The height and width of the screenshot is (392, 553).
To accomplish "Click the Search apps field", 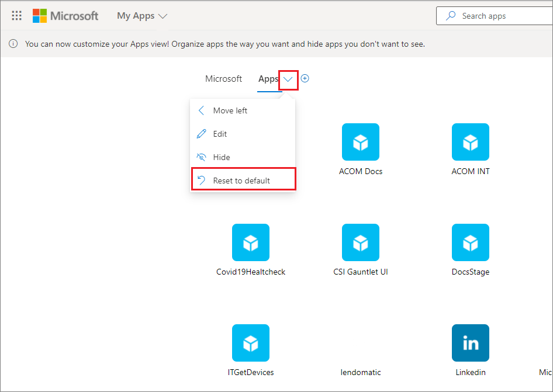I will point(500,15).
